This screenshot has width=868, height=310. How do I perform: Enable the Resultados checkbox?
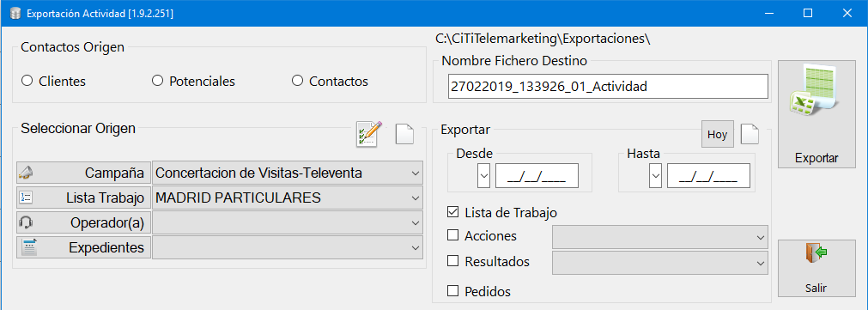point(452,261)
